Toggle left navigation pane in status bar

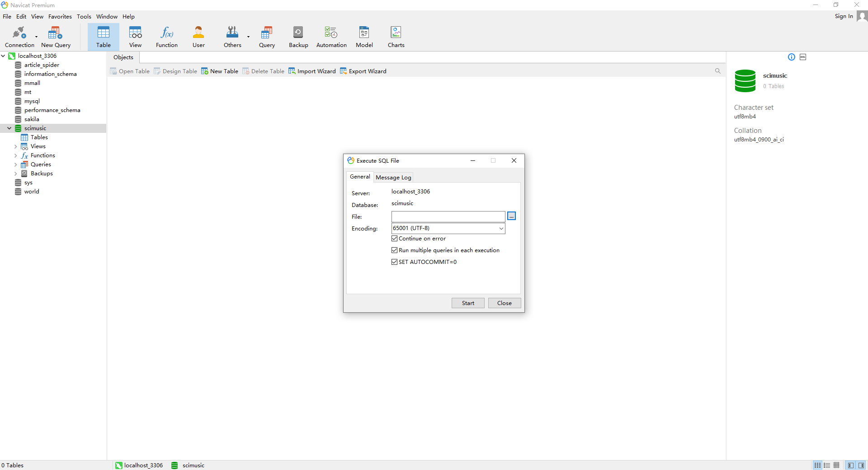(x=851, y=465)
